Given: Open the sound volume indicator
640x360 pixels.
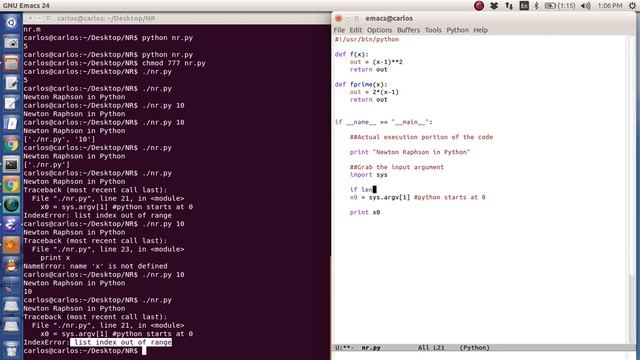Looking at the screenshot, I should (586, 6).
